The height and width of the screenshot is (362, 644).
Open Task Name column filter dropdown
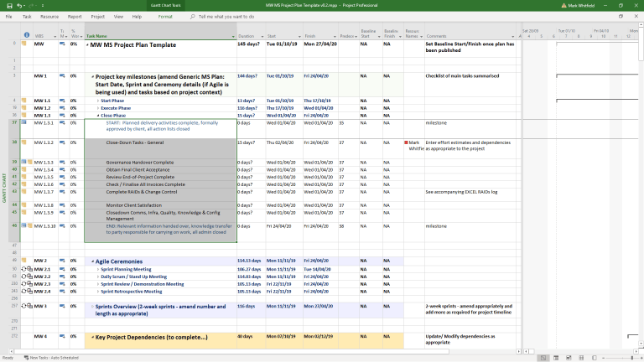click(x=233, y=37)
